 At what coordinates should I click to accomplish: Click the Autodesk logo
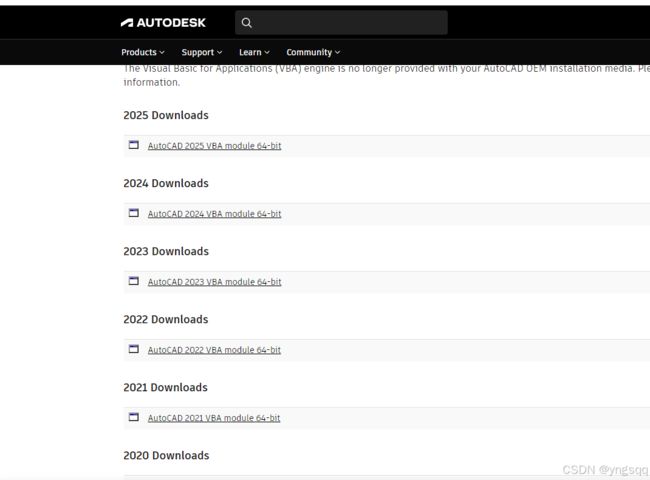163,22
